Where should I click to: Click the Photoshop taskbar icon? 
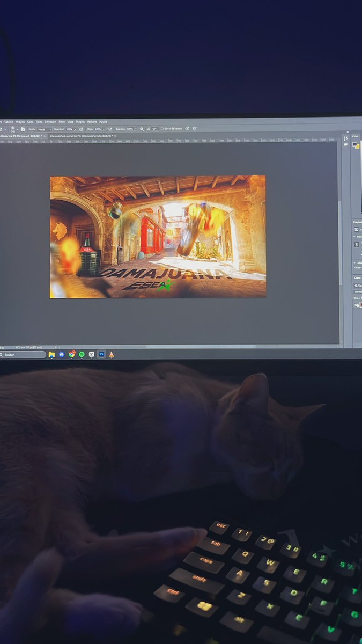coord(101,354)
